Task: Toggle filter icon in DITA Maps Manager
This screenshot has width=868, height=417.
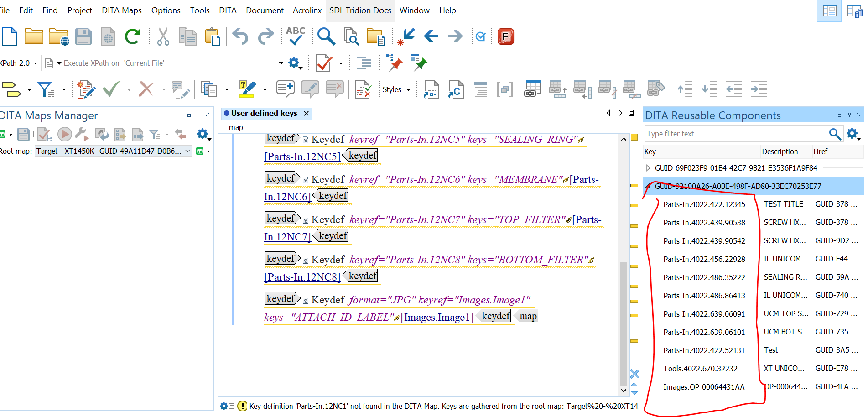Action: point(155,134)
